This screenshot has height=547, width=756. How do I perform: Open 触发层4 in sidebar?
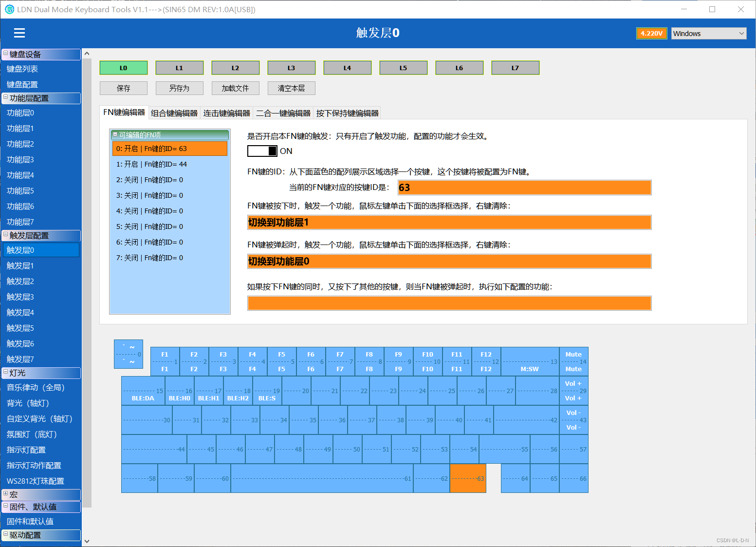pyautogui.click(x=41, y=313)
